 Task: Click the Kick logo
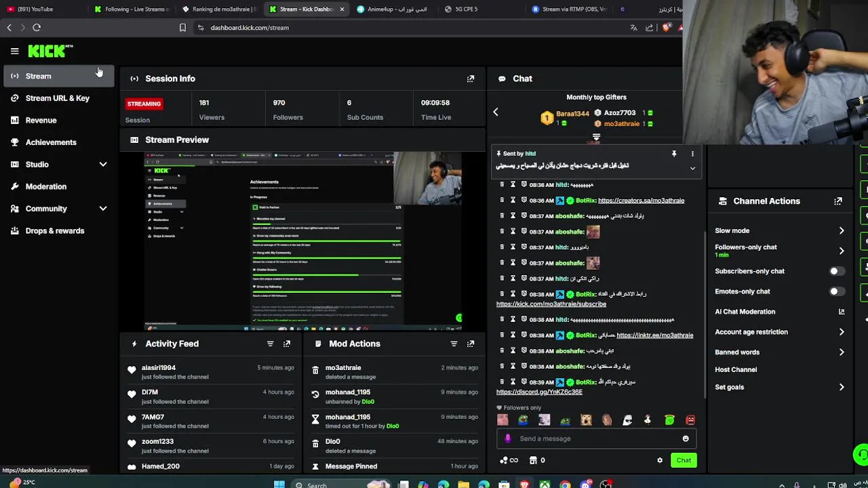pyautogui.click(x=50, y=51)
